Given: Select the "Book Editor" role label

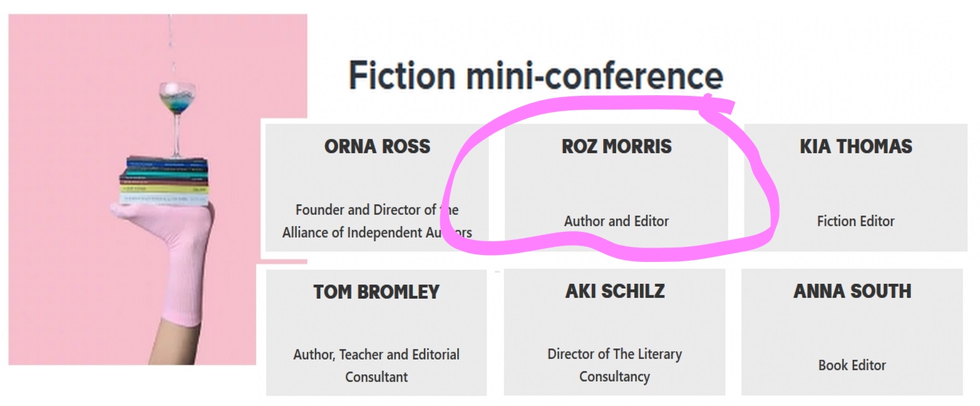Looking at the screenshot, I should pos(852,365).
